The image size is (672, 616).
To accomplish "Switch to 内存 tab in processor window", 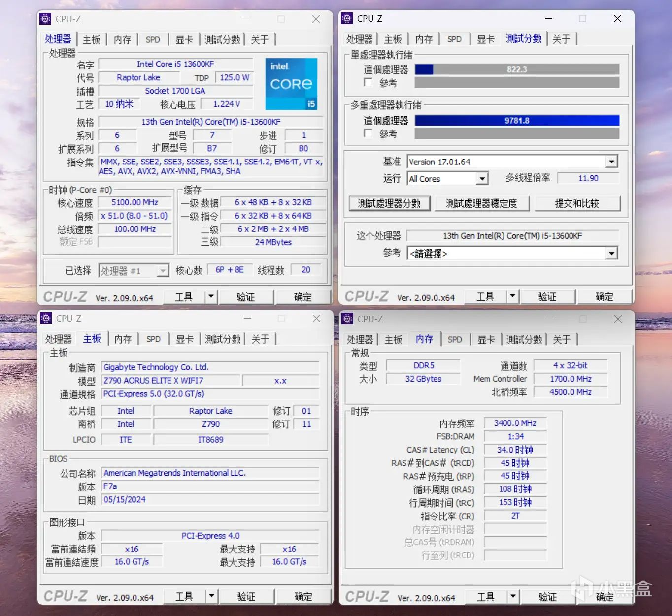I will pos(123,39).
